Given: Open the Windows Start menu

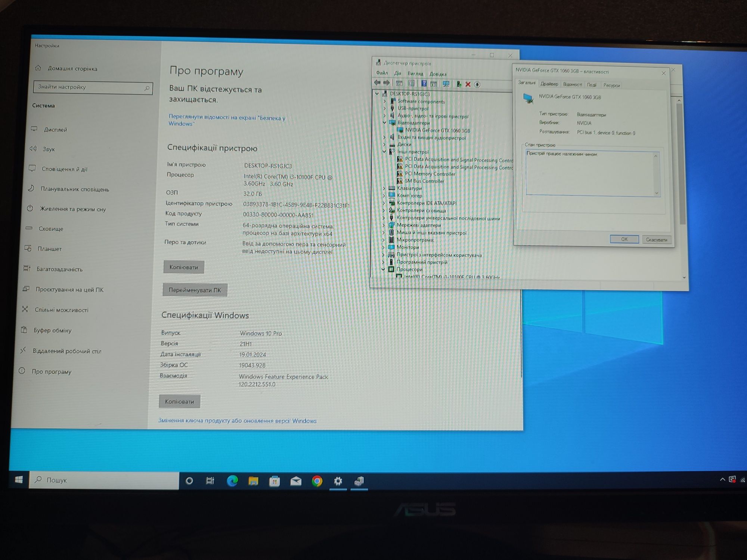Looking at the screenshot, I should tap(19, 480).
